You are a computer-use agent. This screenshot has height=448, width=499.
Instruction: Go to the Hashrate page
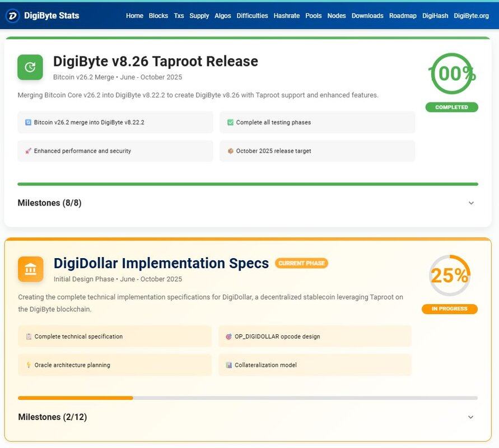click(x=287, y=16)
